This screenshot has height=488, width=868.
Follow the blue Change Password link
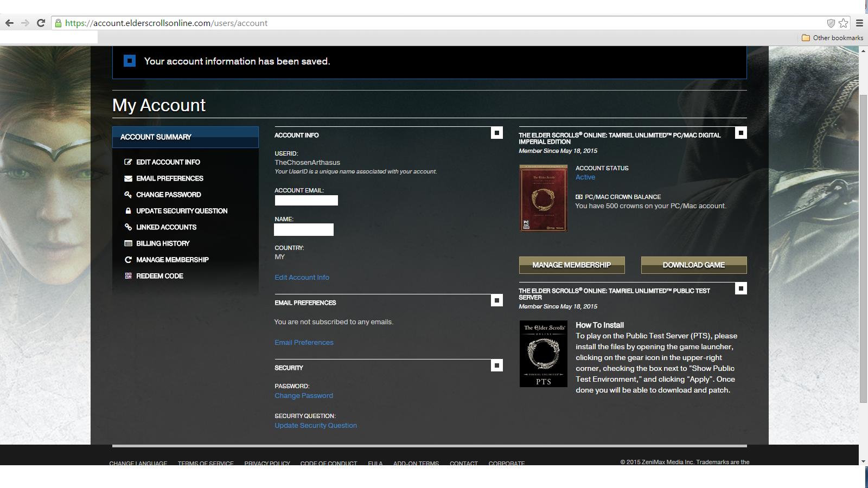coord(304,395)
